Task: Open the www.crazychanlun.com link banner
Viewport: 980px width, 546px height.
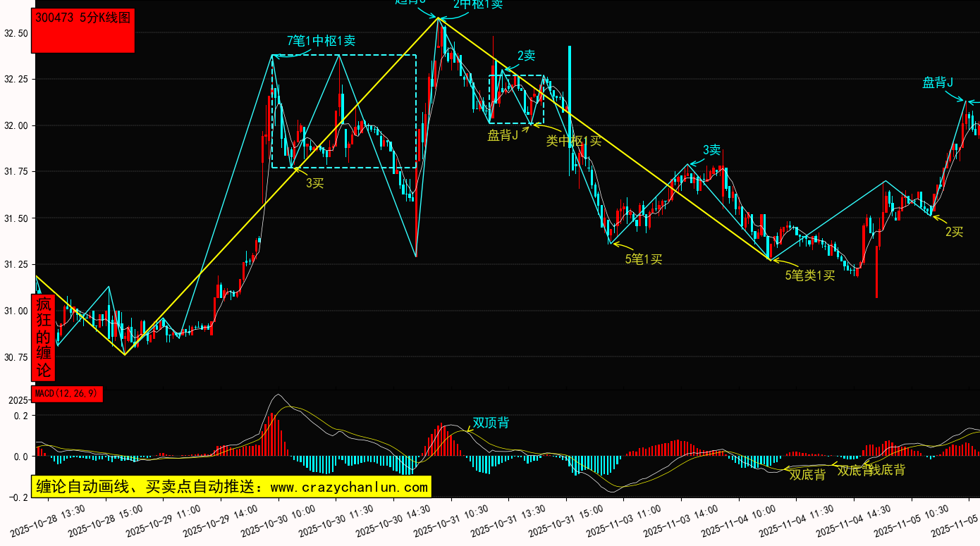Action: (x=231, y=487)
